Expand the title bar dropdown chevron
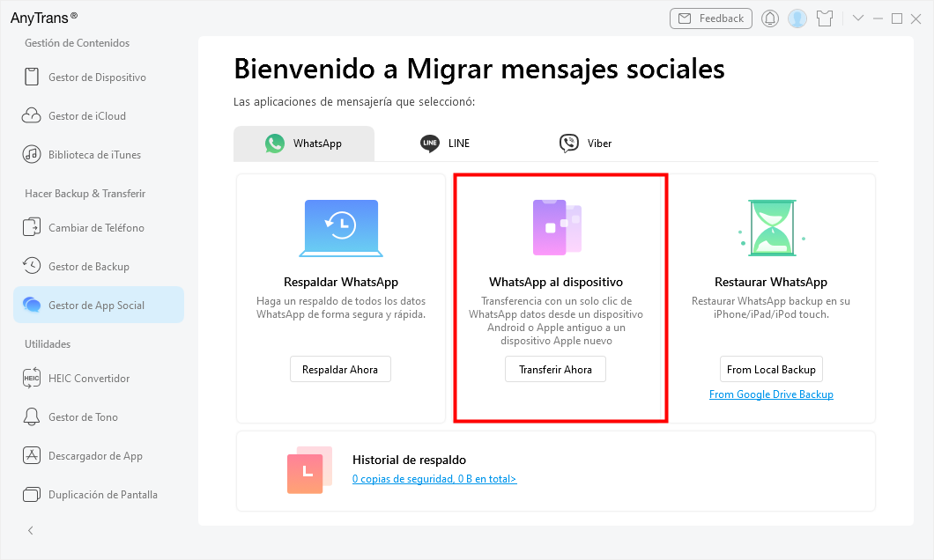 click(x=859, y=18)
